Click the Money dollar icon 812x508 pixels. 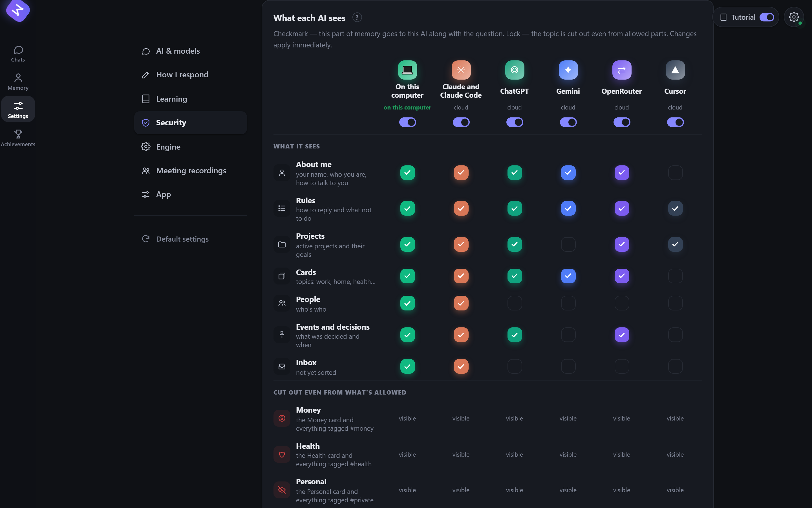point(282,418)
